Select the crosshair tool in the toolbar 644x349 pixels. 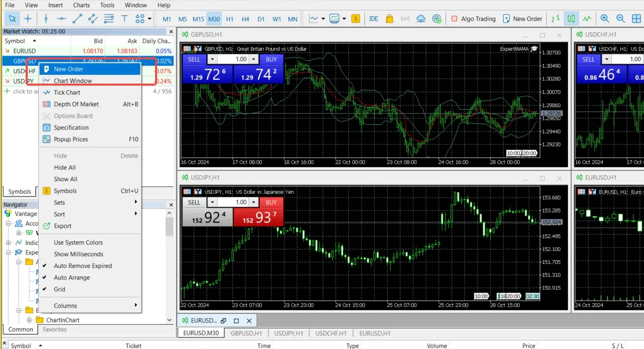click(28, 19)
